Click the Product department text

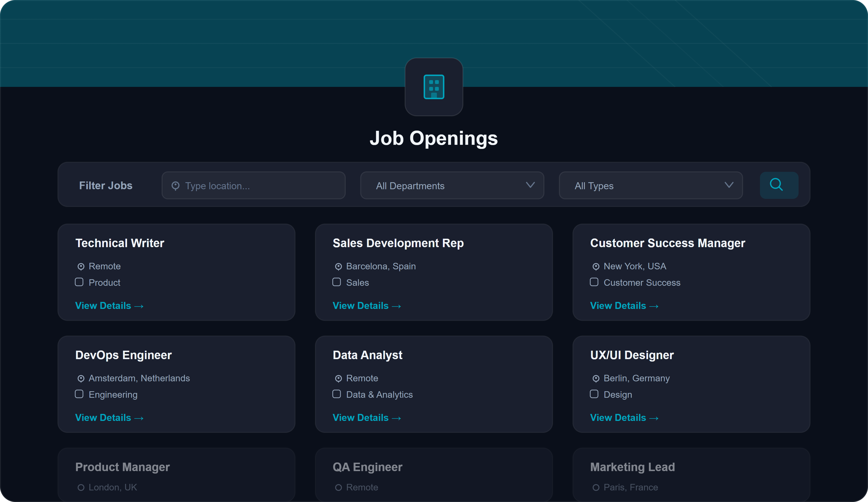pos(104,283)
